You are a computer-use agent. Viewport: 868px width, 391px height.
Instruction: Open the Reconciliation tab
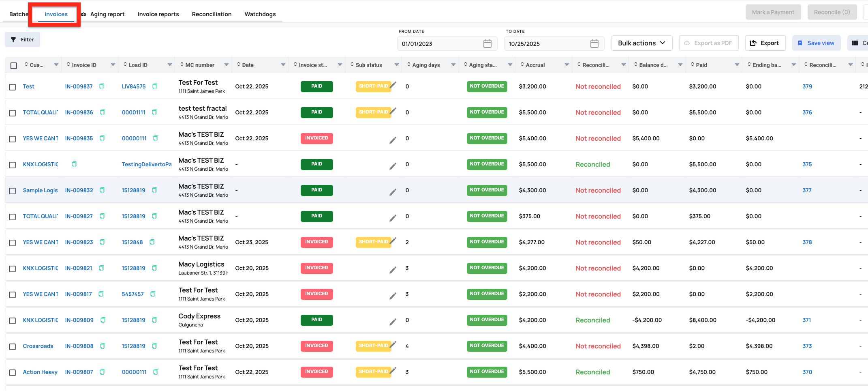212,14
